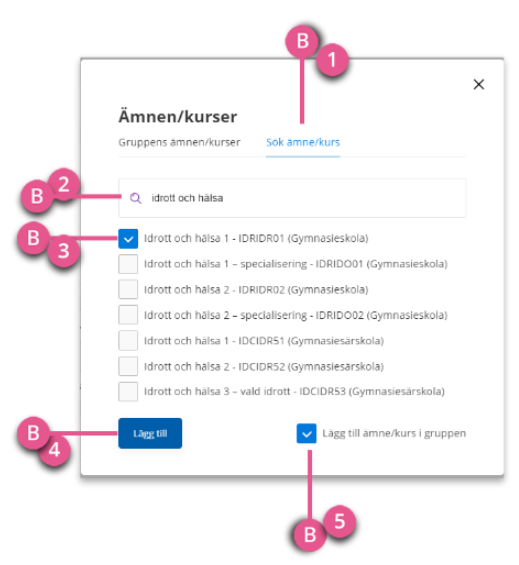
Task: Focus the search field with idrott och hälsa
Action: pyautogui.click(x=292, y=198)
